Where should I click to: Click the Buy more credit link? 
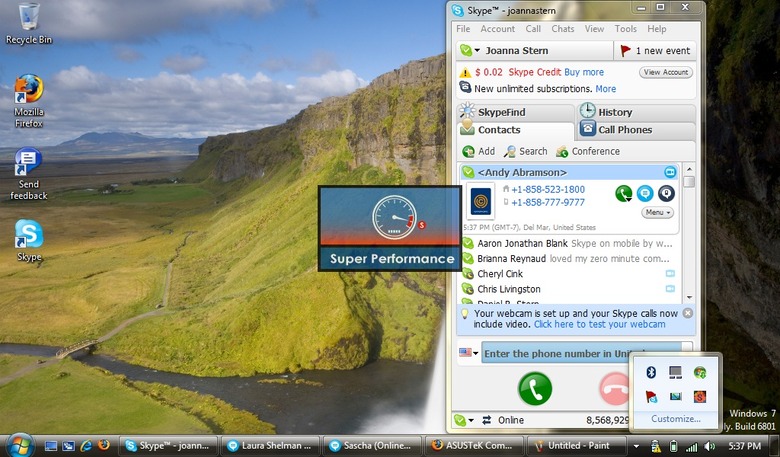point(584,72)
